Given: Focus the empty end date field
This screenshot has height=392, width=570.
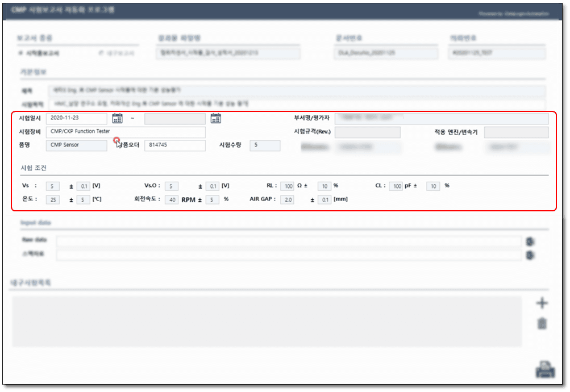Looking at the screenshot, I should (175, 118).
